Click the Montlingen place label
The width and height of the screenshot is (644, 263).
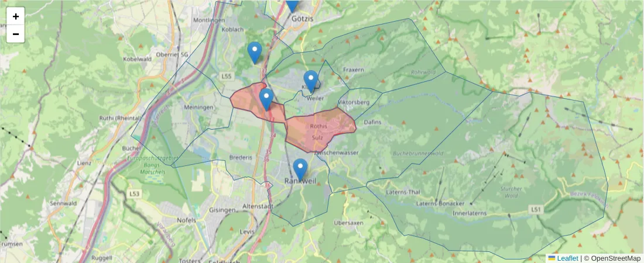pyautogui.click(x=208, y=20)
